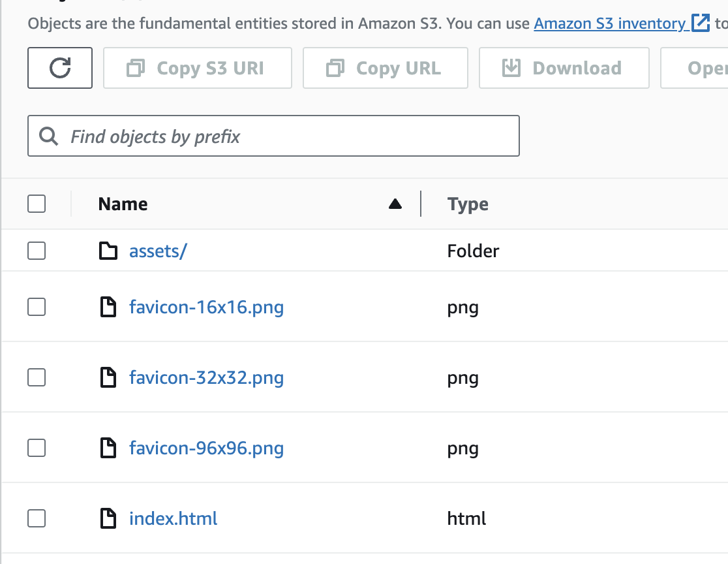The width and height of the screenshot is (728, 564).
Task: Click the Copy URL button
Action: [x=385, y=68]
